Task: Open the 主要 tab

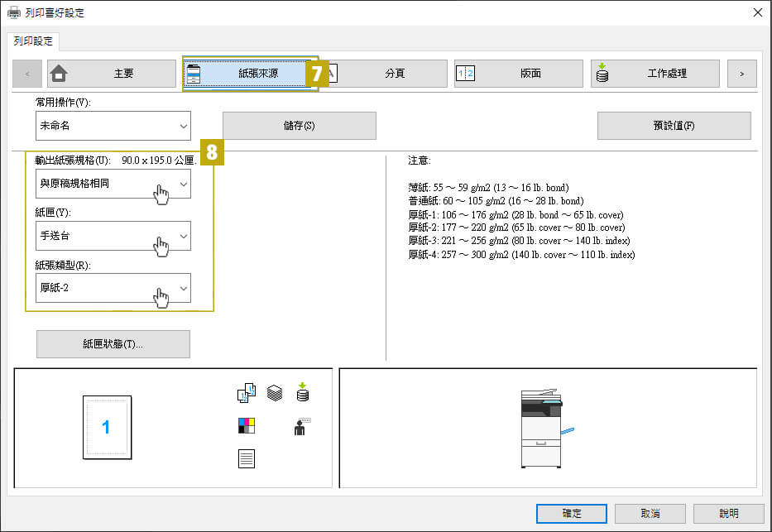Action: 112,74
